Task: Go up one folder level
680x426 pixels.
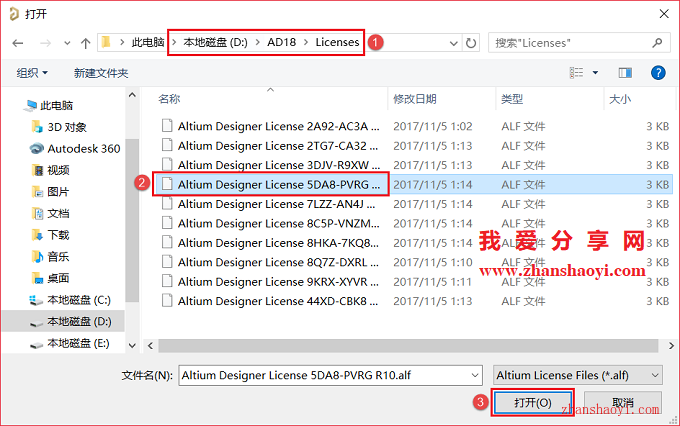Action: click(x=85, y=43)
